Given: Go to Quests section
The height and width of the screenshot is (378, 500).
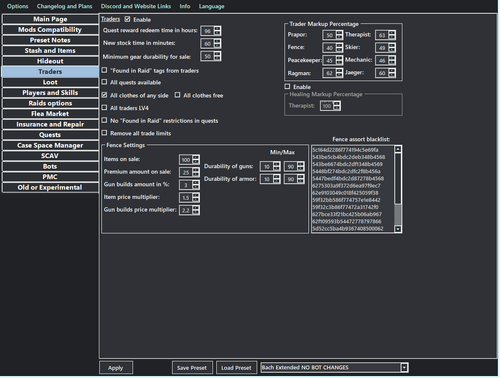Looking at the screenshot, I should point(50,135).
